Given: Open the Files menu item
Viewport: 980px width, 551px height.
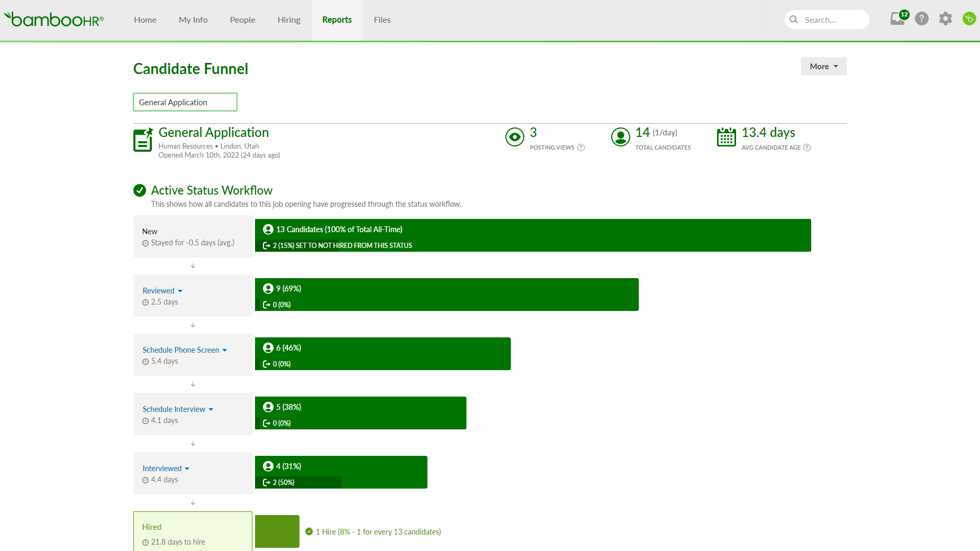Looking at the screenshot, I should (x=382, y=20).
